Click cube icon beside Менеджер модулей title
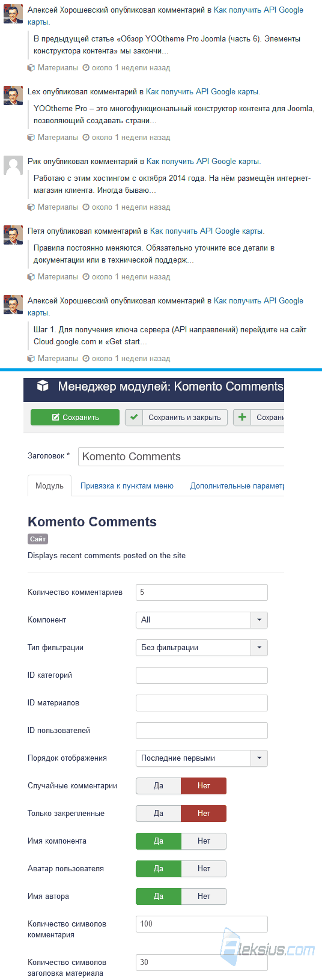 pos(43,386)
